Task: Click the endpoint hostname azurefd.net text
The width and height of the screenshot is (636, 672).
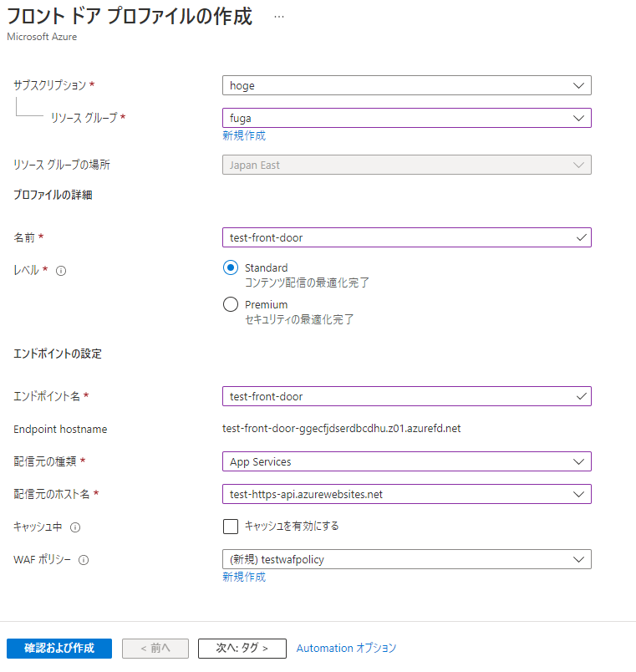Action: click(x=342, y=429)
